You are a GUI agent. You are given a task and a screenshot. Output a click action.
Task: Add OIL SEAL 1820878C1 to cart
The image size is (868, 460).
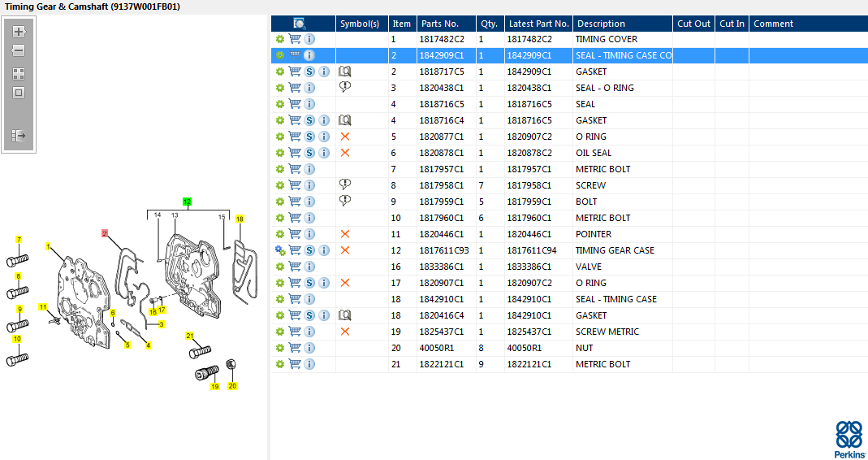[x=295, y=153]
